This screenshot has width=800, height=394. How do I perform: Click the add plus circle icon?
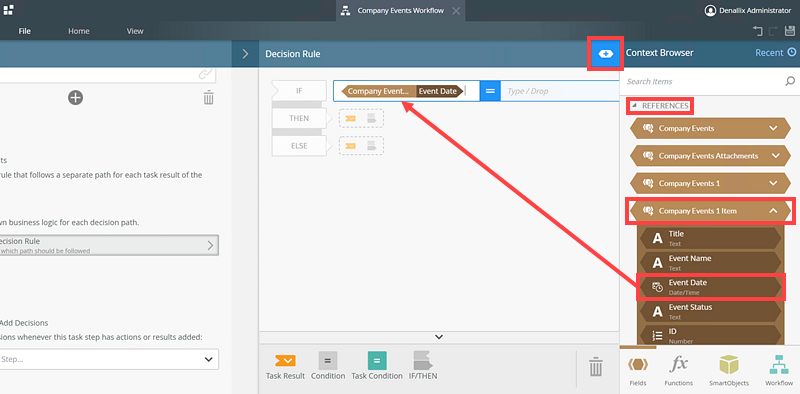(76, 97)
